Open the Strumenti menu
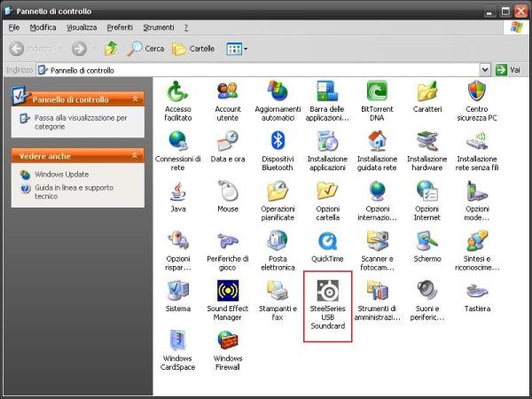532x399 pixels. click(159, 27)
